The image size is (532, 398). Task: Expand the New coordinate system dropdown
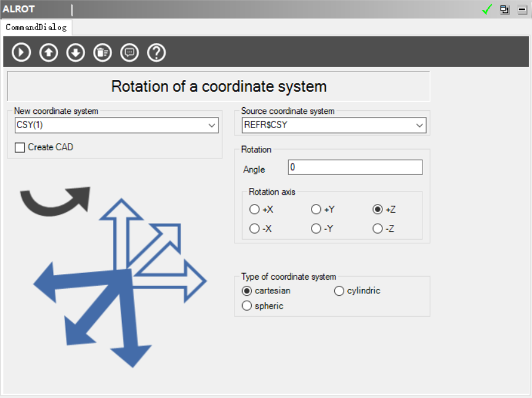pyautogui.click(x=212, y=126)
